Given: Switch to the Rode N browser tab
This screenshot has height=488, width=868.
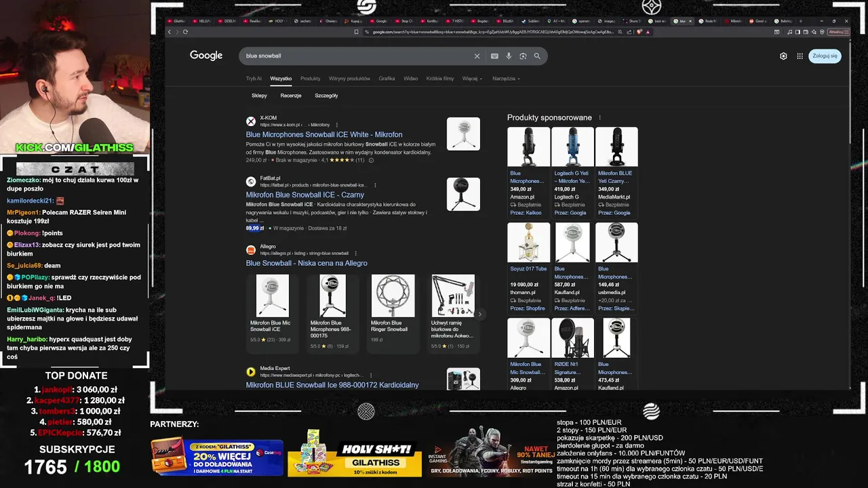Looking at the screenshot, I should click(708, 21).
